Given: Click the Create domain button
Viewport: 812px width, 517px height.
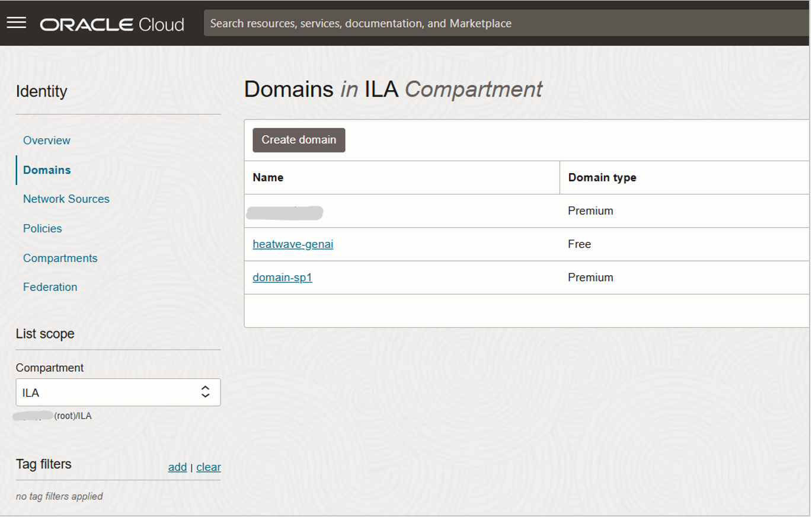Looking at the screenshot, I should [x=298, y=140].
